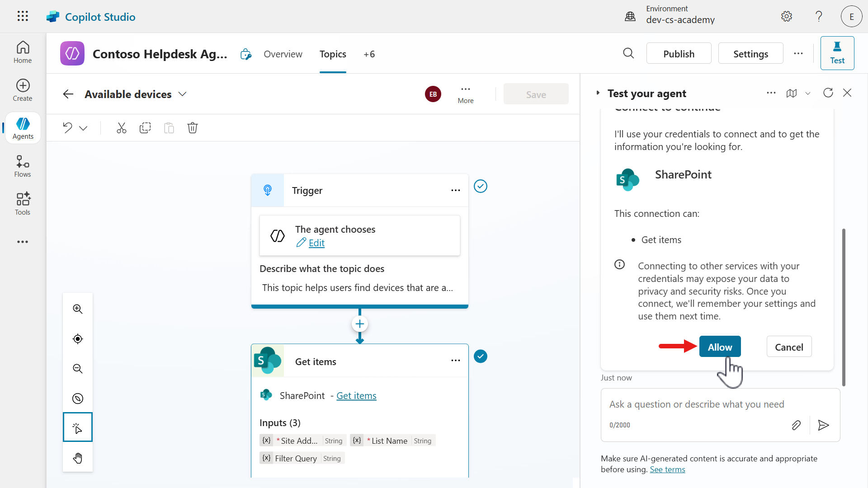Toggle the selection pointer tool
Screen dimensions: 868x488
tap(78, 427)
